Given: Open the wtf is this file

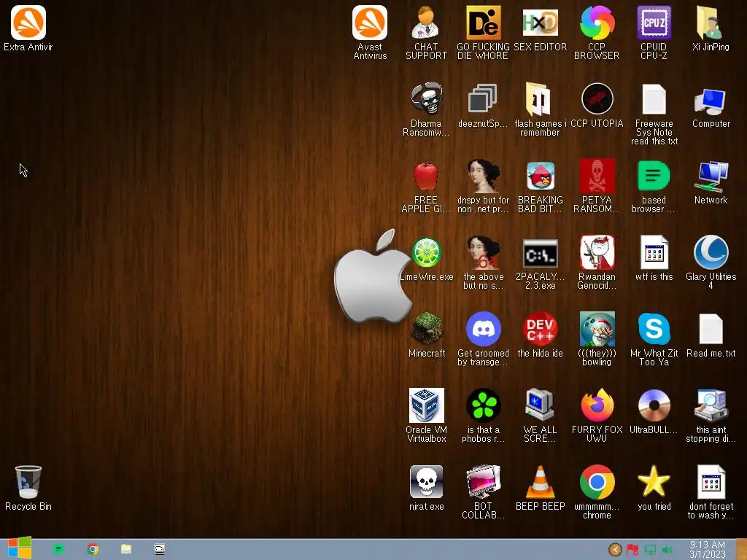Looking at the screenshot, I should click(654, 259).
